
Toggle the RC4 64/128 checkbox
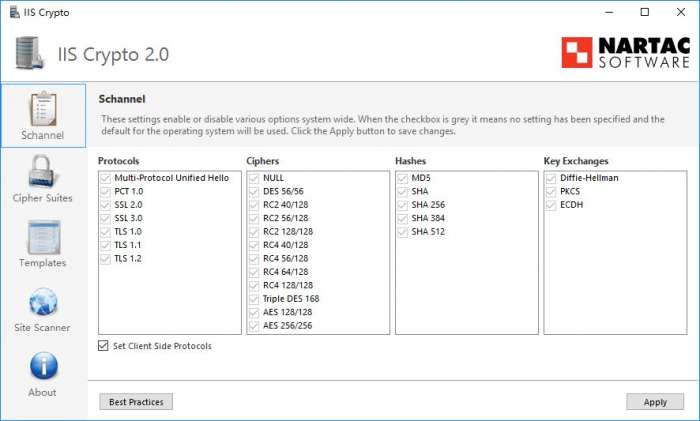coord(254,272)
